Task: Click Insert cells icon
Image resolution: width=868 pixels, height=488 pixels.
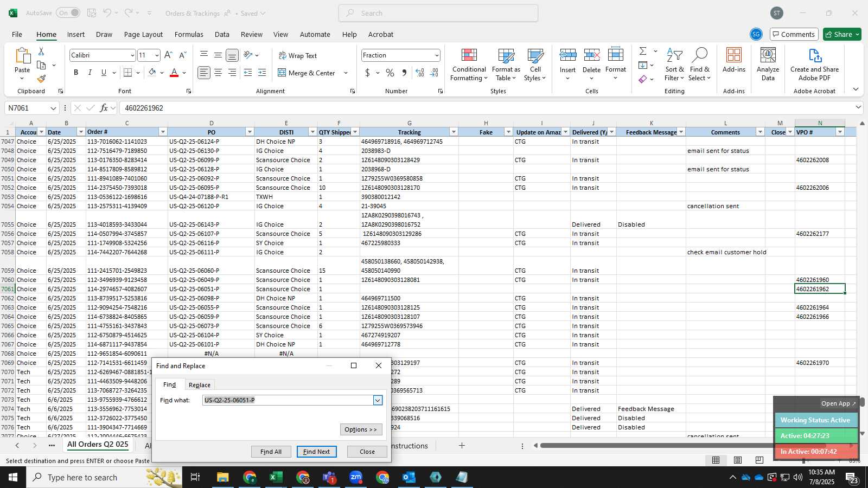Action: pyautogui.click(x=567, y=55)
